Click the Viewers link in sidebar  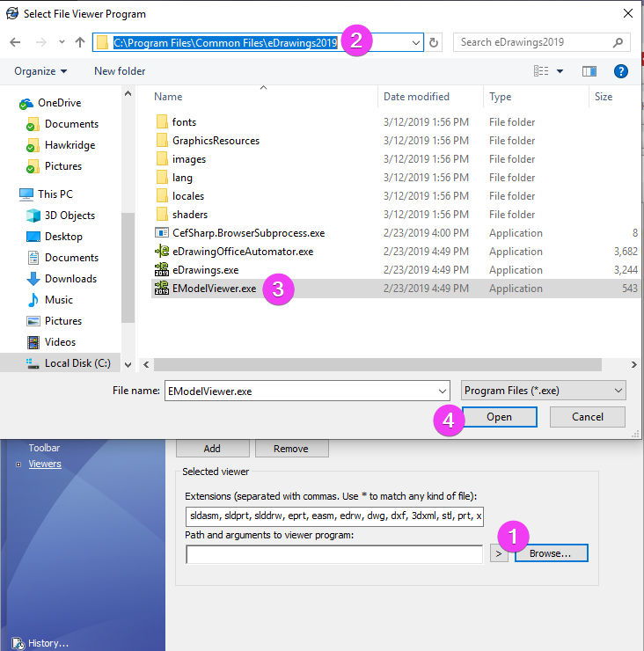45,464
